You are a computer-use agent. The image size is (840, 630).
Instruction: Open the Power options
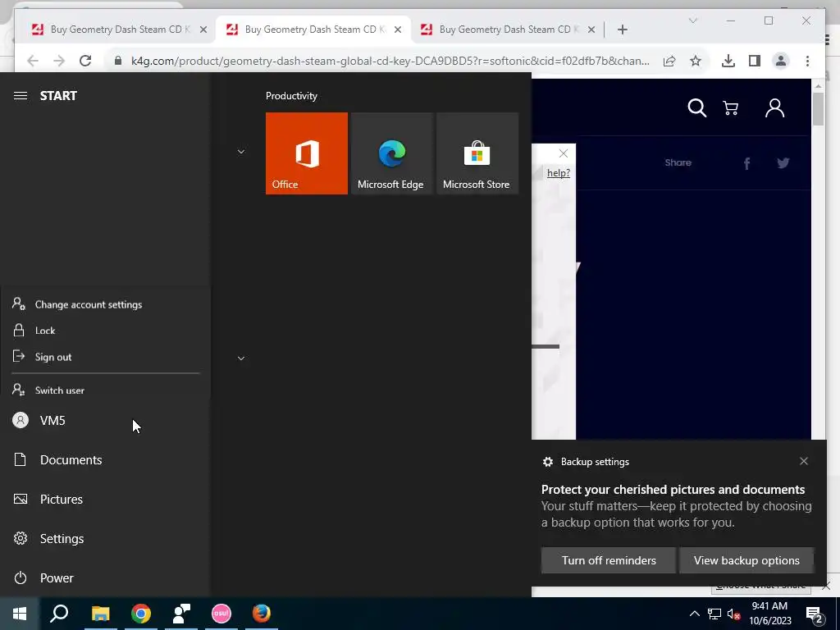(105, 578)
